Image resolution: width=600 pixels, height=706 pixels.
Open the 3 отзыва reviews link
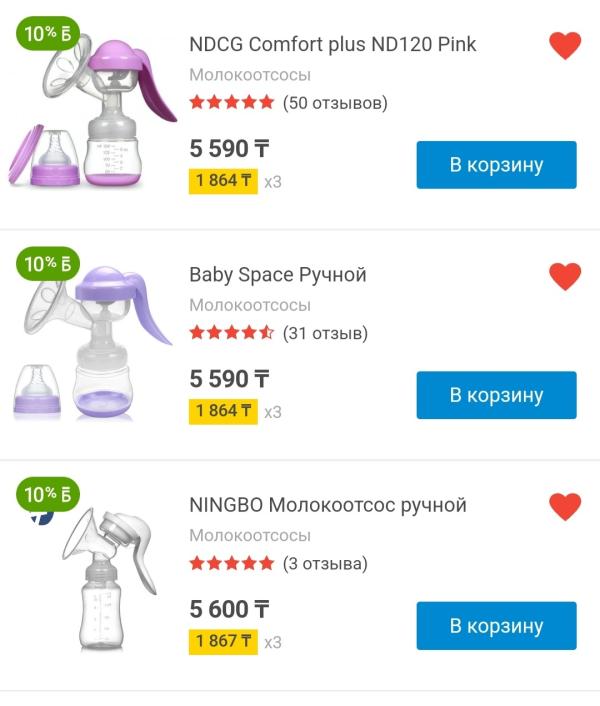[x=325, y=563]
